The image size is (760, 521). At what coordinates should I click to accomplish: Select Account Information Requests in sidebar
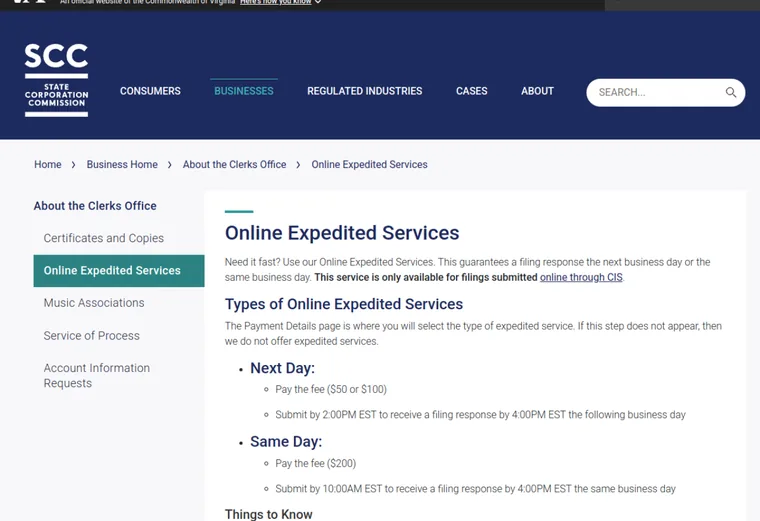96,376
